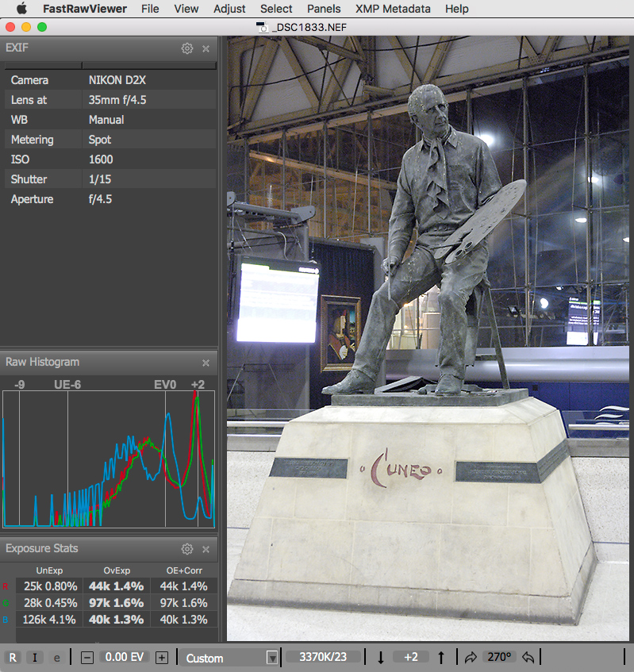634x672 pixels.
Task: Close the EXIF panel
Action: coord(206,48)
